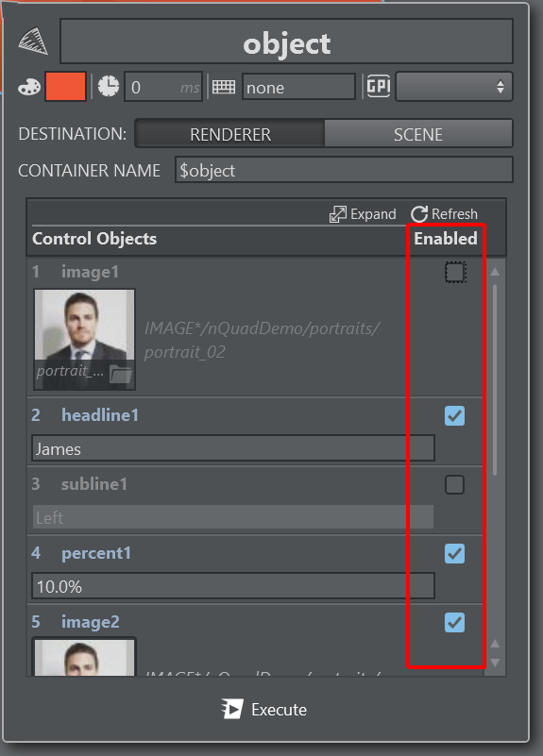The width and height of the screenshot is (543, 756).
Task: Refresh the Control Objects list
Action: tap(445, 214)
